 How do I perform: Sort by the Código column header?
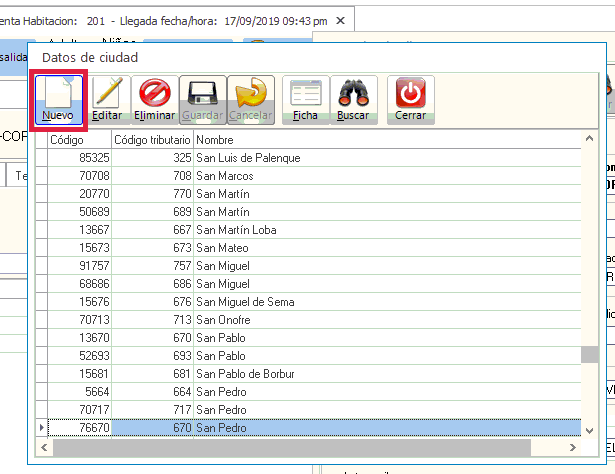click(x=80, y=140)
